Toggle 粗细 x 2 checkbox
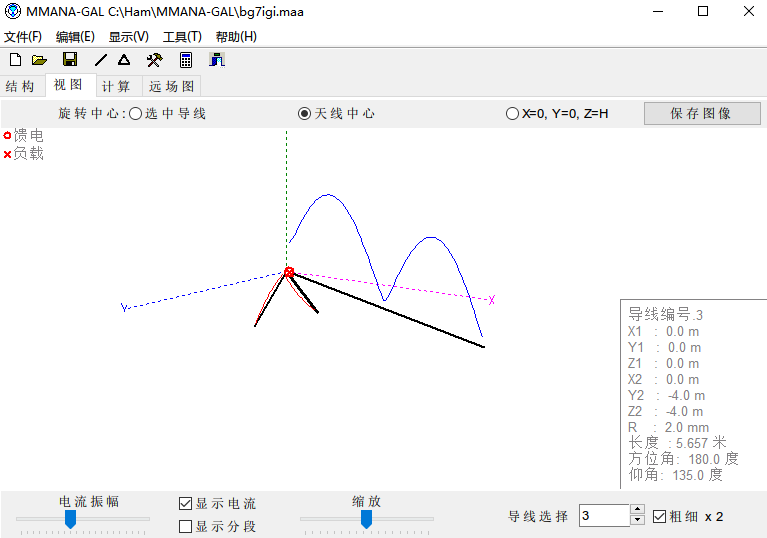The height and width of the screenshot is (538, 767). tap(659, 516)
